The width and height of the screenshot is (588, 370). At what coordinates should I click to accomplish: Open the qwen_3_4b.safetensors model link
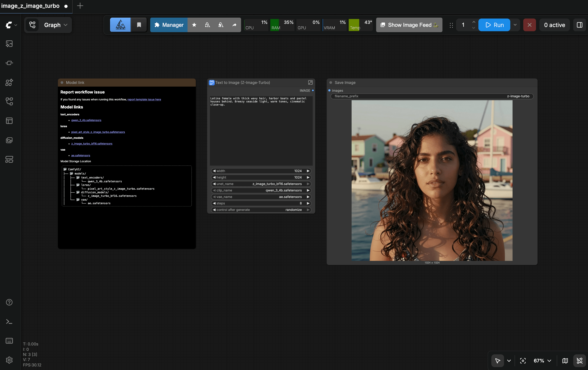point(86,120)
